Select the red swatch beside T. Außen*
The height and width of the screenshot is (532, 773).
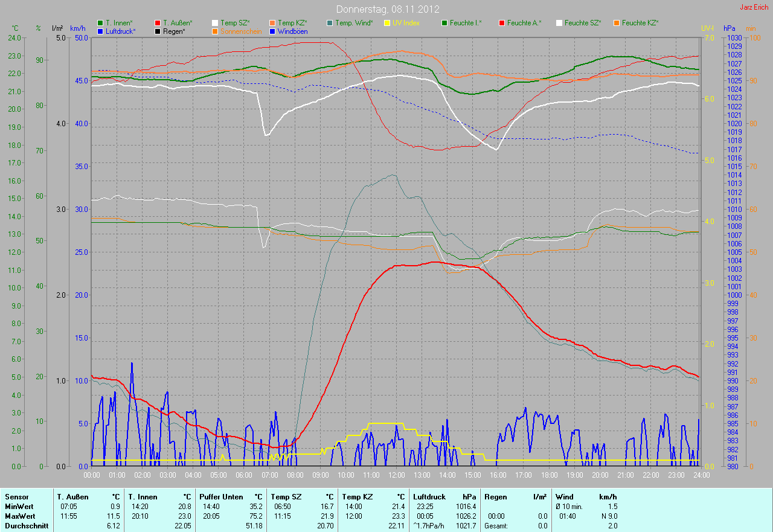click(158, 23)
